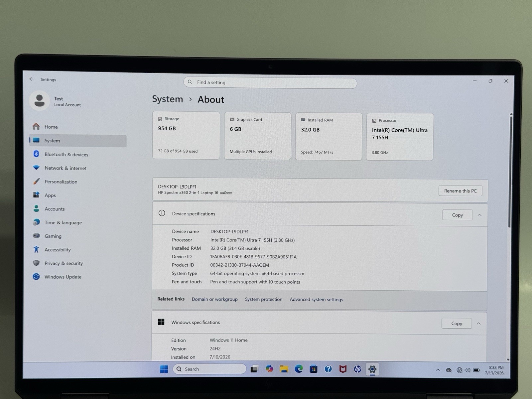The height and width of the screenshot is (399, 532).
Task: Click the OneDrive cloud tray icon
Action: [x=449, y=370]
